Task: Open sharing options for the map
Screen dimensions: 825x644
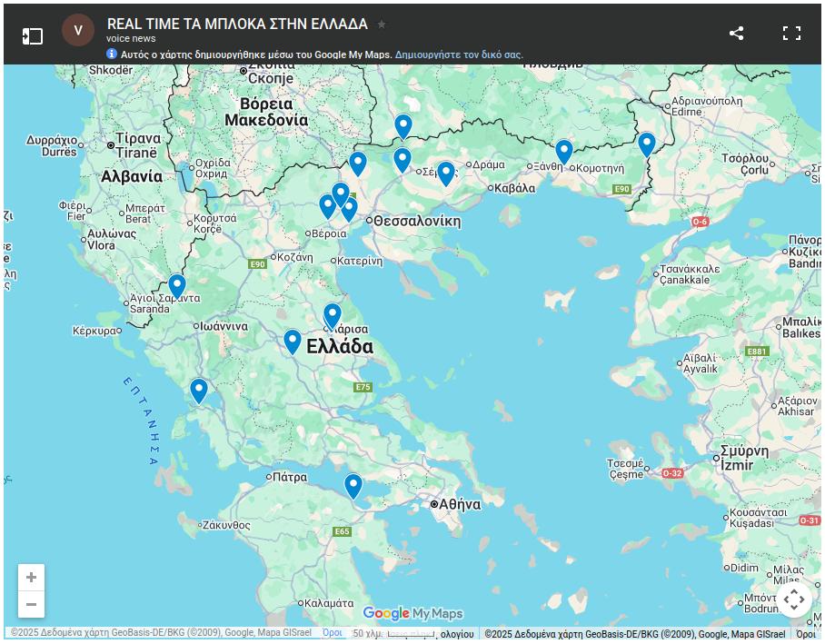Action: (736, 33)
